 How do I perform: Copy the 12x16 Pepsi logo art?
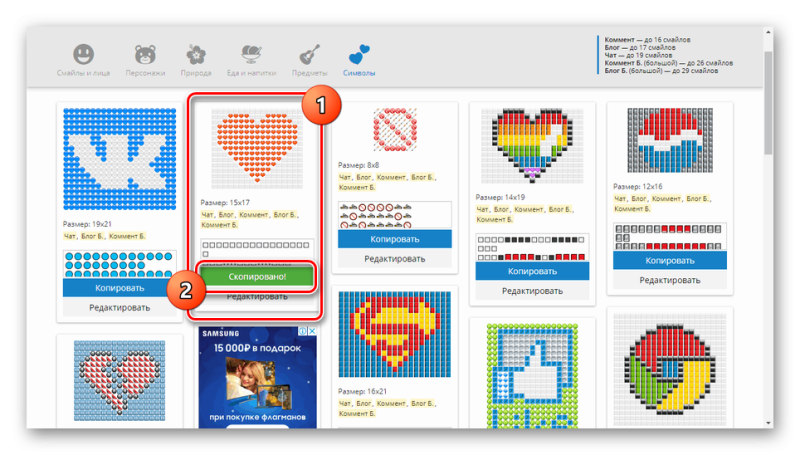tap(670, 260)
